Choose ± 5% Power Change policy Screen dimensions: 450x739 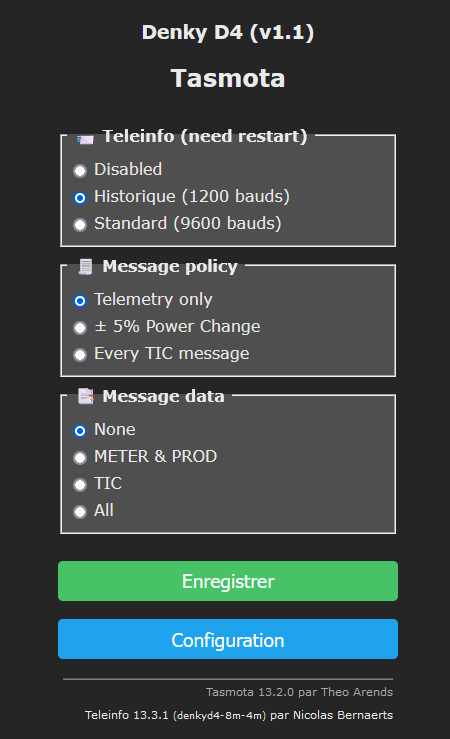(80, 327)
